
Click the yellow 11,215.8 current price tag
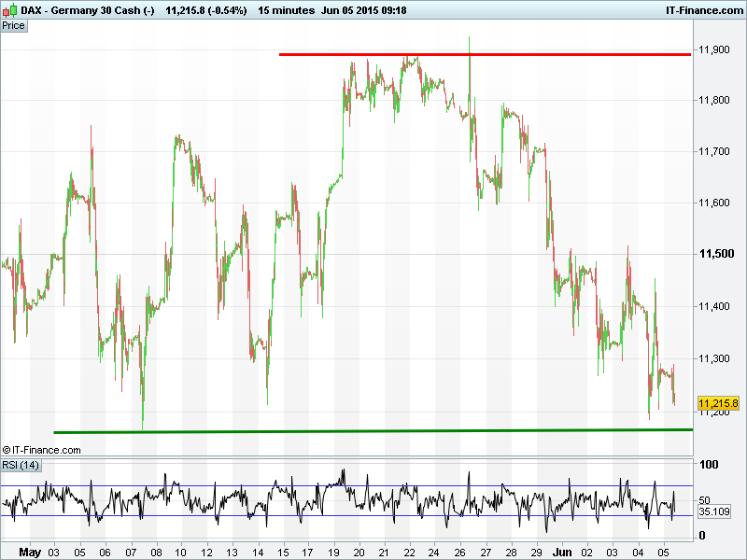(x=718, y=403)
